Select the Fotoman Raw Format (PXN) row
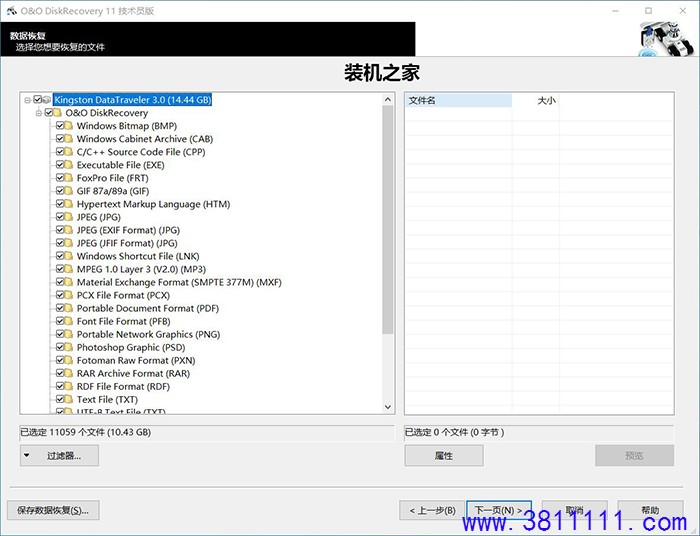This screenshot has width=700, height=536. [x=136, y=360]
